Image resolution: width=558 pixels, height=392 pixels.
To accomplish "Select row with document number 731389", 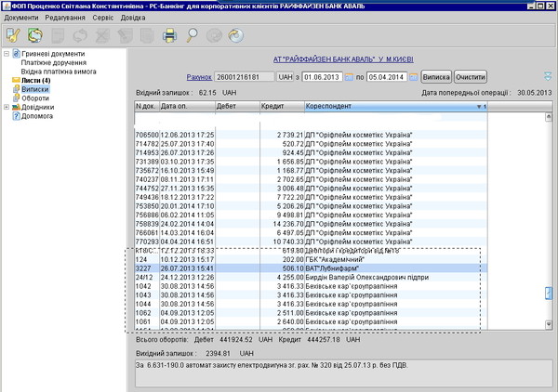I will point(311,162).
